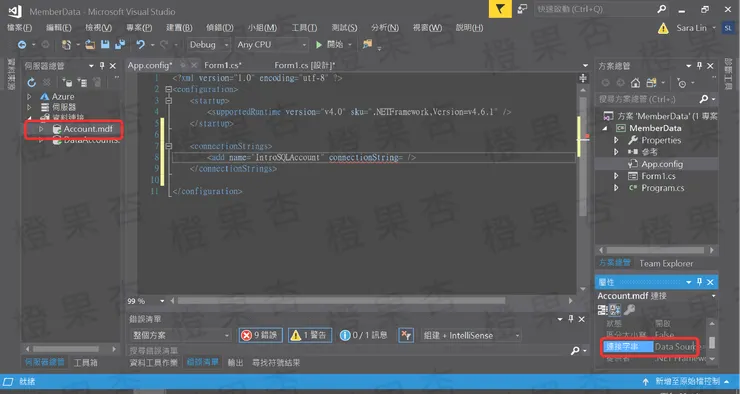This screenshot has height=394, width=740.
Task: Switch to the Form1.cs [設計] designer tab
Action: click(305, 65)
